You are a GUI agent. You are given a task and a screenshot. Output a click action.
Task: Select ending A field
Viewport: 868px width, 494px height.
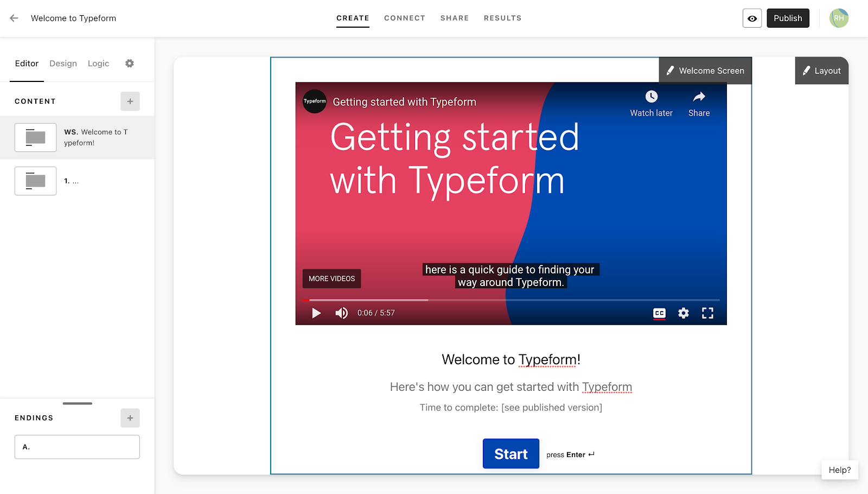click(77, 447)
